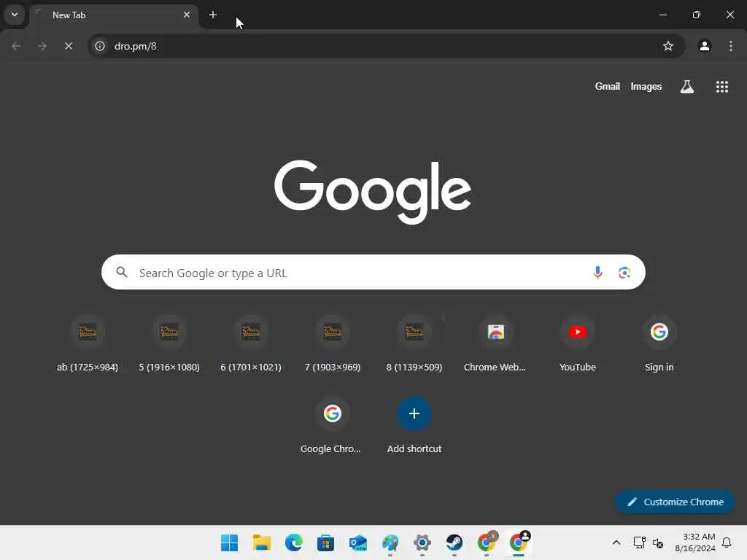
Task: Click the Google logo
Action: tap(373, 192)
